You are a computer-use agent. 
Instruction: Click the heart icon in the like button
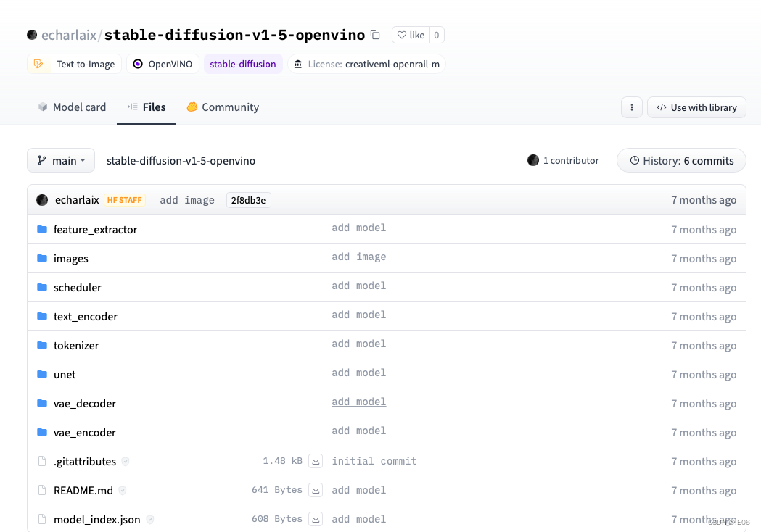[402, 35]
